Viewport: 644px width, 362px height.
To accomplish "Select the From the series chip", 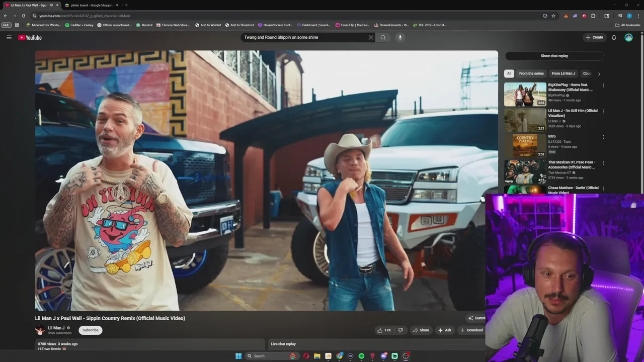I will (x=531, y=73).
